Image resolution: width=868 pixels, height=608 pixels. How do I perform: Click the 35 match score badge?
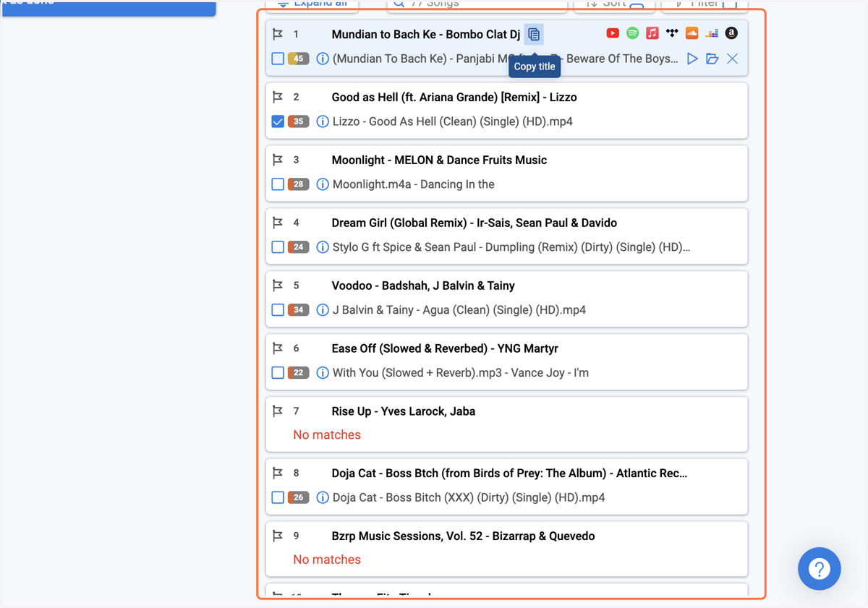click(x=299, y=121)
